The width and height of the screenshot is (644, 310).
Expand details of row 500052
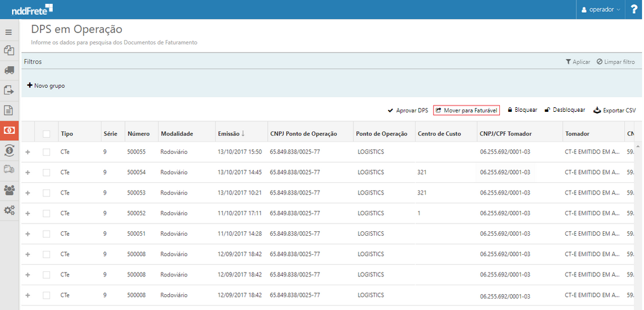point(27,213)
